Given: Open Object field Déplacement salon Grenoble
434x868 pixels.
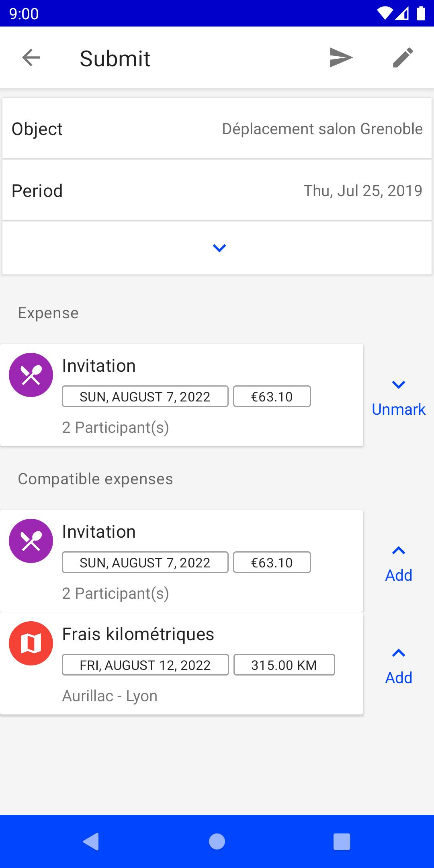Looking at the screenshot, I should [217, 129].
